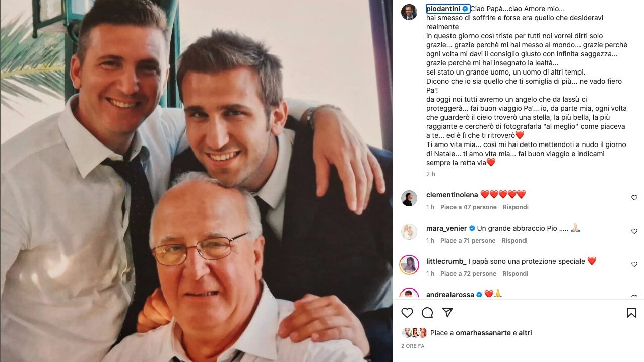The image size is (644, 362).
Task: Open the posted photo of three men
Action: point(196,181)
